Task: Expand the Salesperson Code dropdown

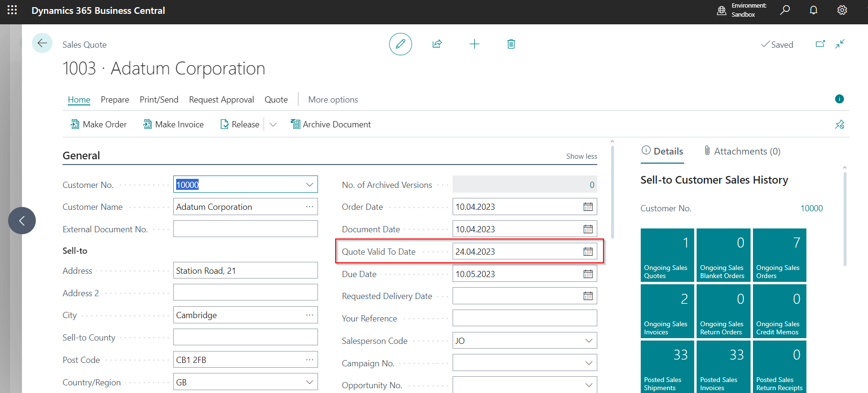Action: (589, 341)
